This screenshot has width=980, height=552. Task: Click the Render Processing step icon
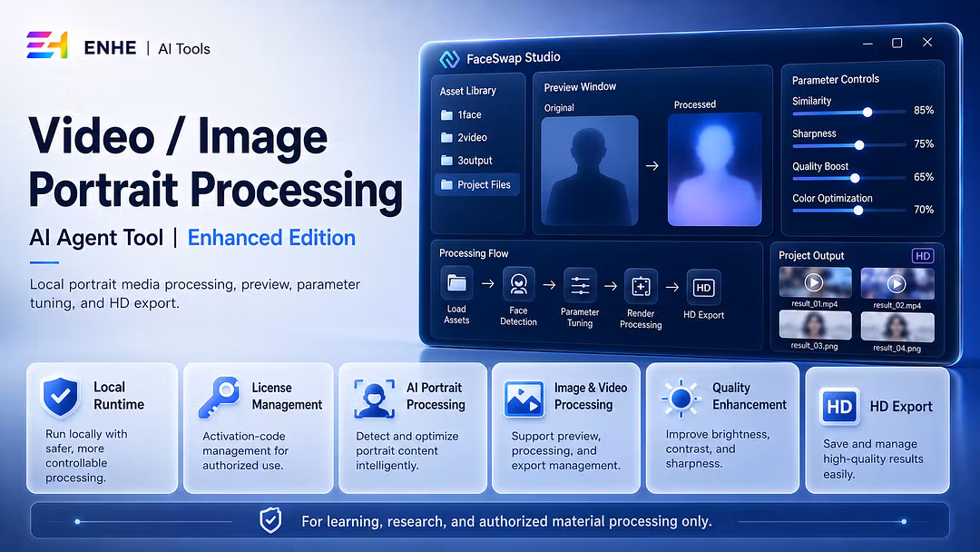pos(641,287)
